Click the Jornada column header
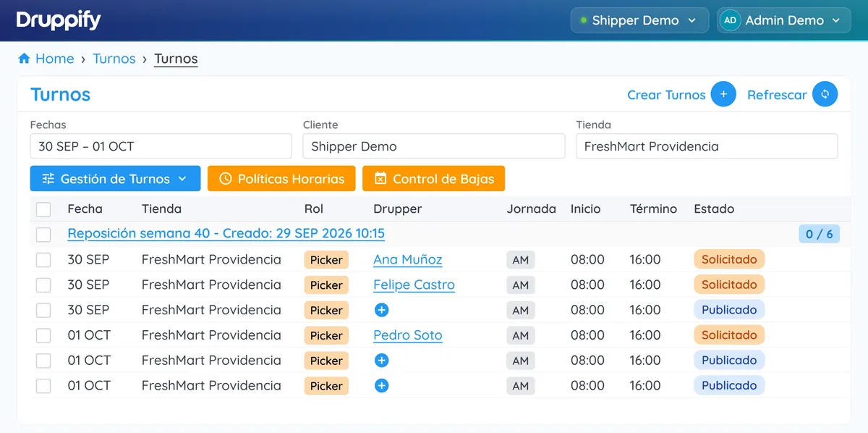868x433 pixels. [531, 209]
